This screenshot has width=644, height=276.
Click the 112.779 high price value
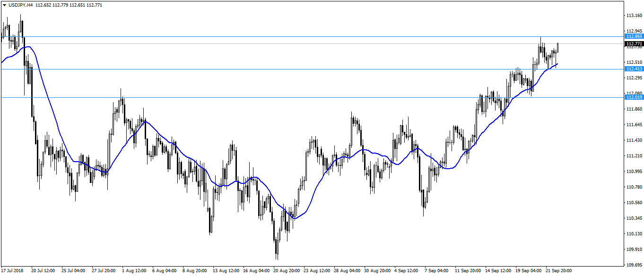pos(61,5)
